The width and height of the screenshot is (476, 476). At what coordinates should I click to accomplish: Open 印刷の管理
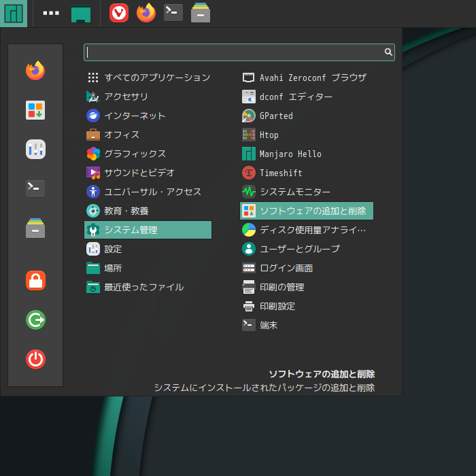(307, 287)
